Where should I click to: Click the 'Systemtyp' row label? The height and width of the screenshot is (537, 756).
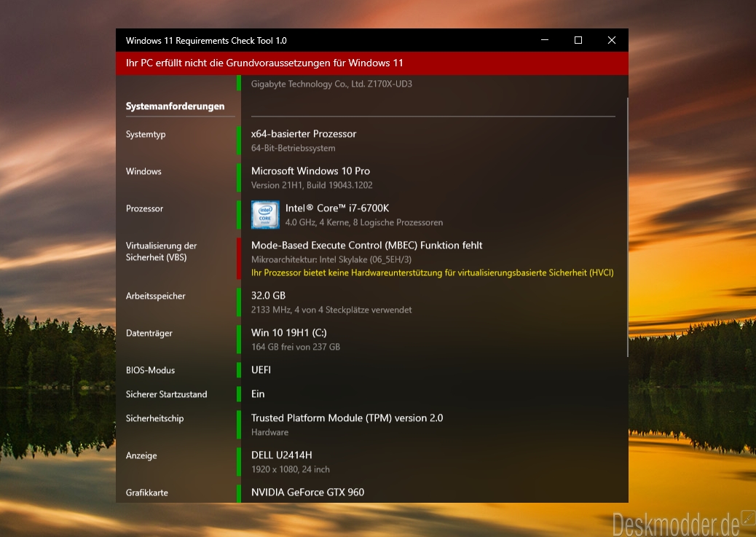click(x=146, y=134)
